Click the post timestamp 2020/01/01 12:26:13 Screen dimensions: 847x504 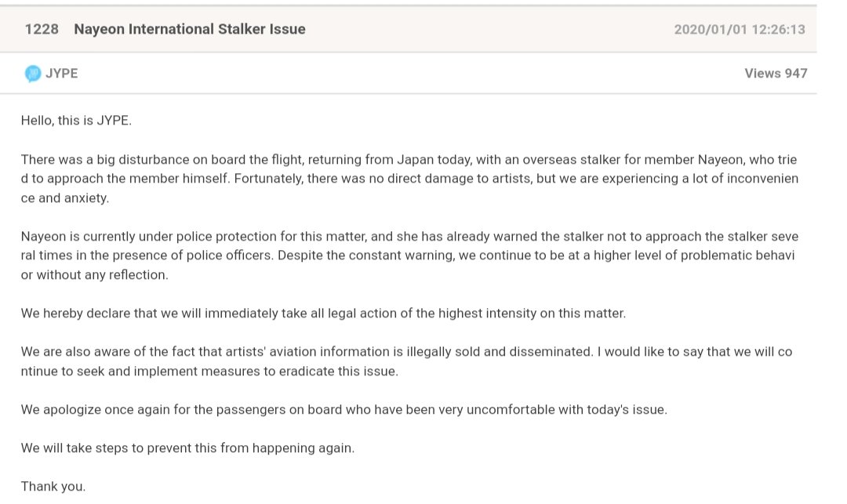coord(740,30)
